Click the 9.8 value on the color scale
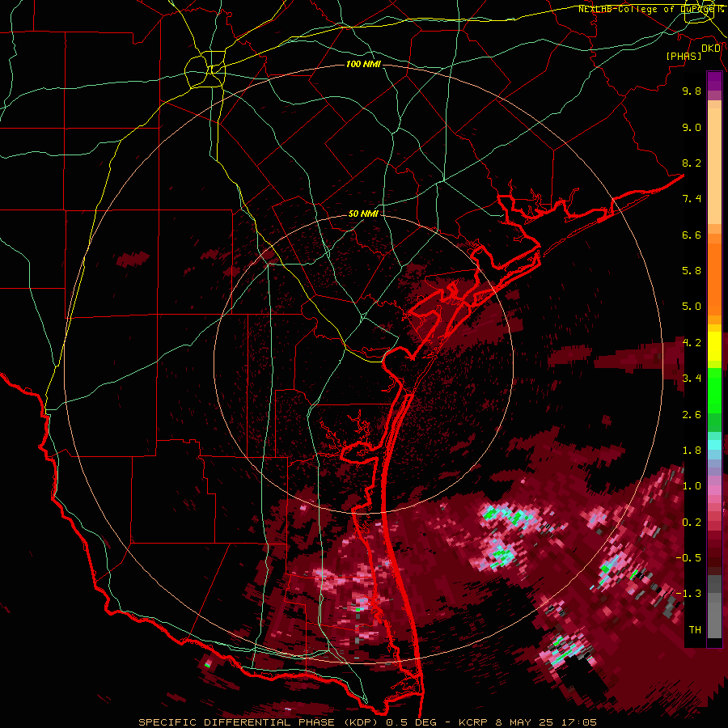 coord(692,91)
